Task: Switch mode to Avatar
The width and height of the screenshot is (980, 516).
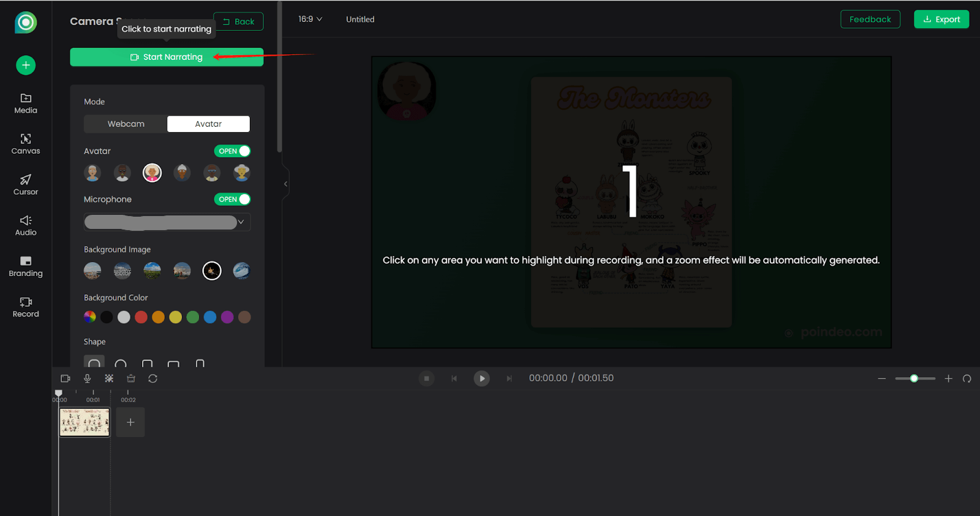Action: (208, 124)
